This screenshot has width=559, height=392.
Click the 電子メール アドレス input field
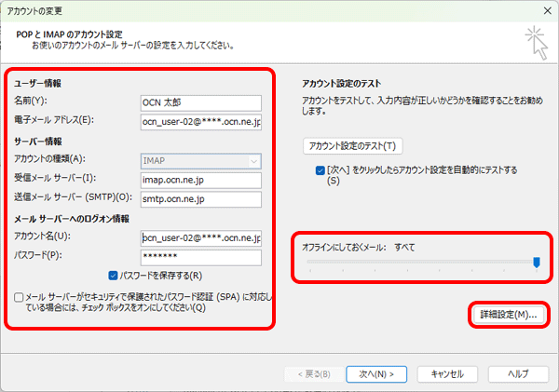click(201, 121)
